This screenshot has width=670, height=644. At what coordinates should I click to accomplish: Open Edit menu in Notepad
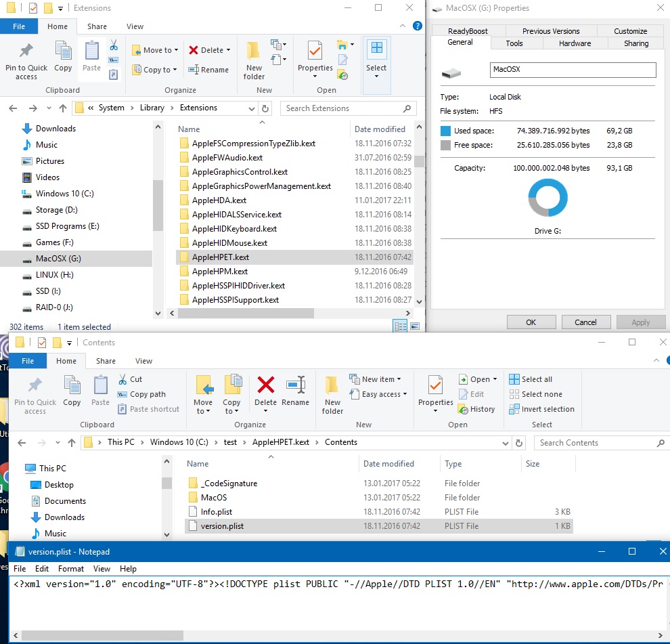click(42, 568)
